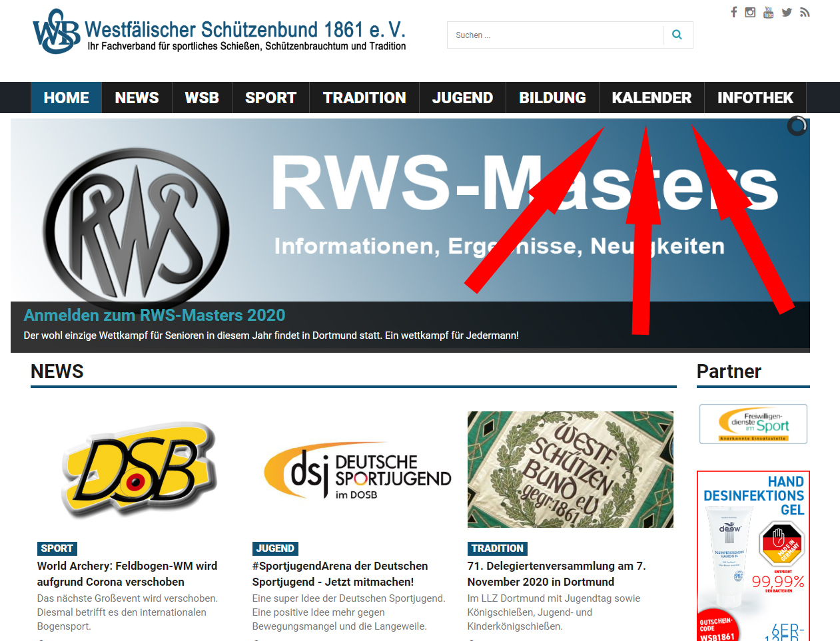This screenshot has width=840, height=641.
Task: Open the DSB logo news thumbnail
Action: pyautogui.click(x=139, y=470)
